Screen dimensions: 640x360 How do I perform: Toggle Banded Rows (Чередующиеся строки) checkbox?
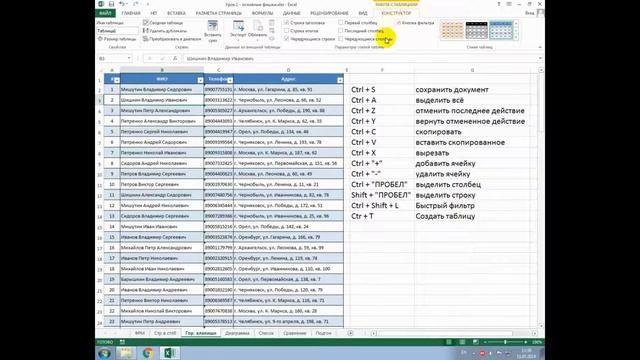click(x=287, y=39)
